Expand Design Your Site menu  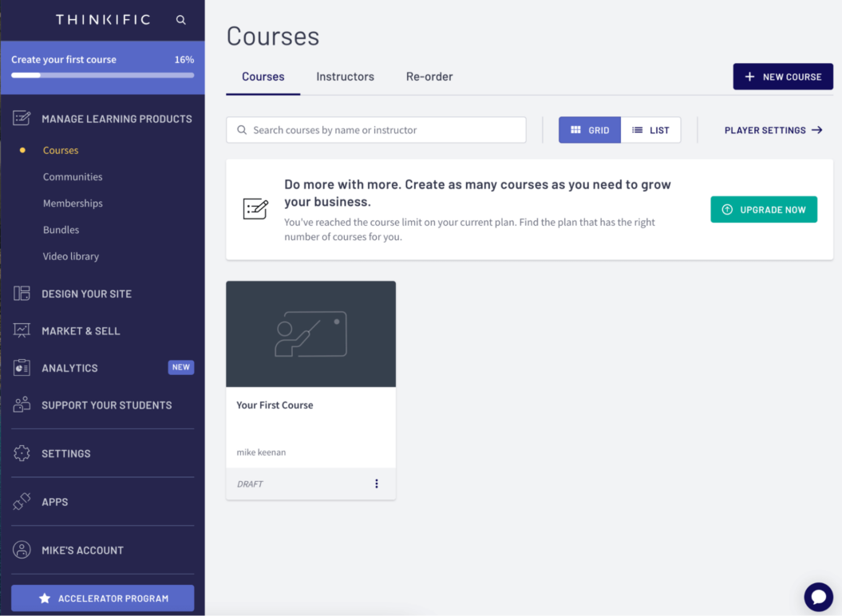tap(86, 294)
